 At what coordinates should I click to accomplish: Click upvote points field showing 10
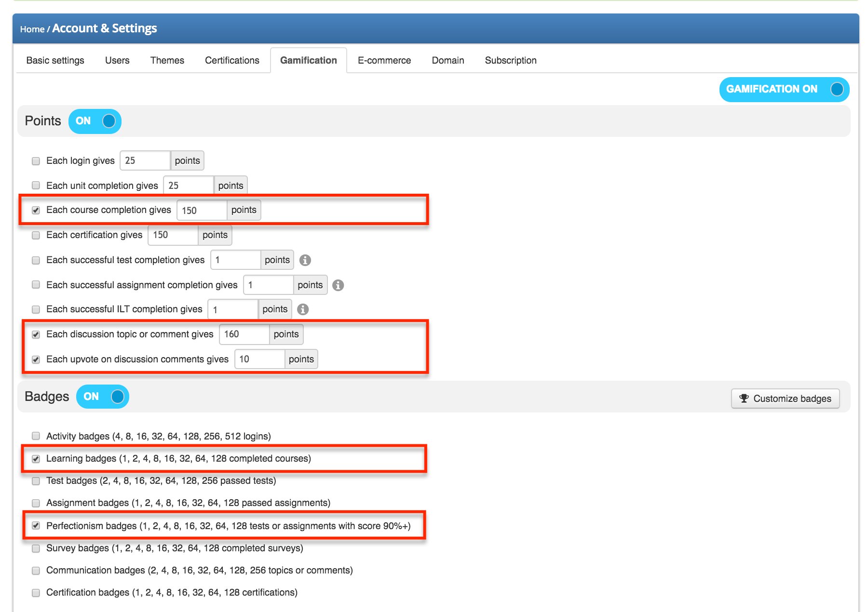(x=260, y=359)
